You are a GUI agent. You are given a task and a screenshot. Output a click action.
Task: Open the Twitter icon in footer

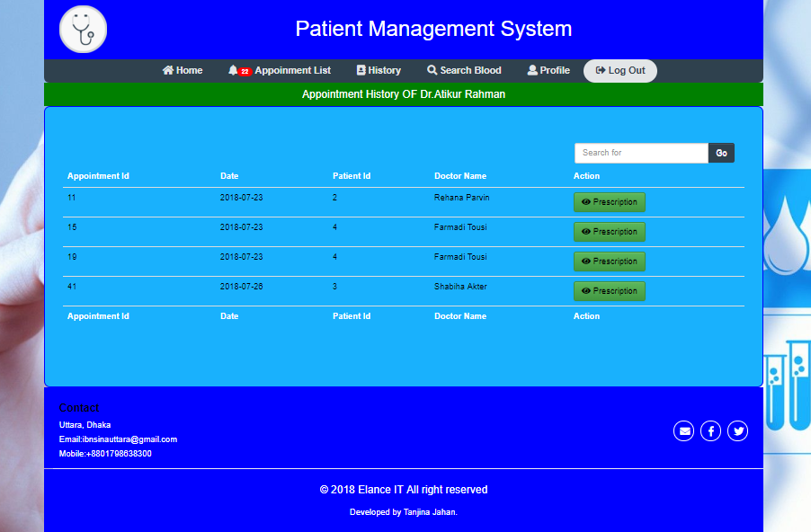737,430
